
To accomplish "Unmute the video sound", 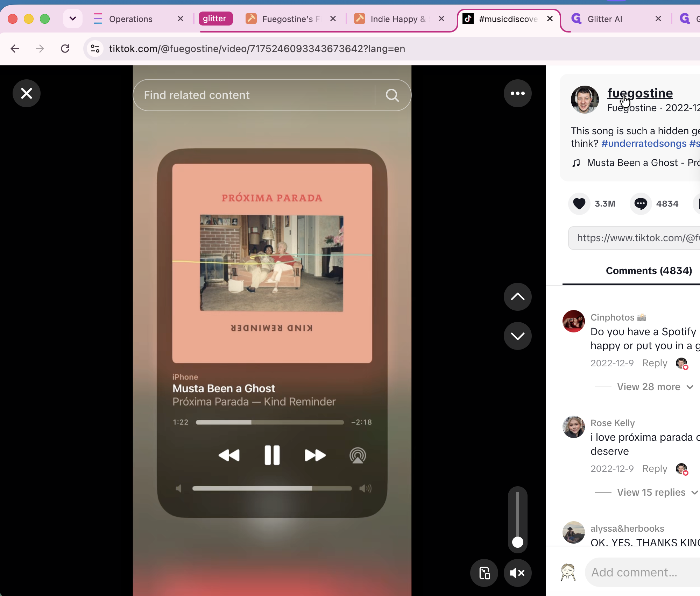I will coord(517,573).
